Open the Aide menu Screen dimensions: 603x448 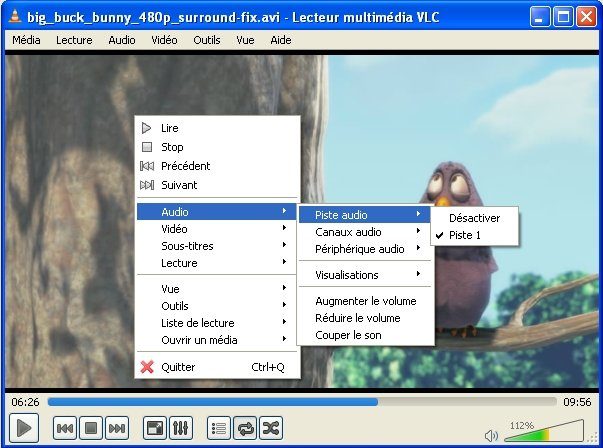pyautogui.click(x=281, y=40)
